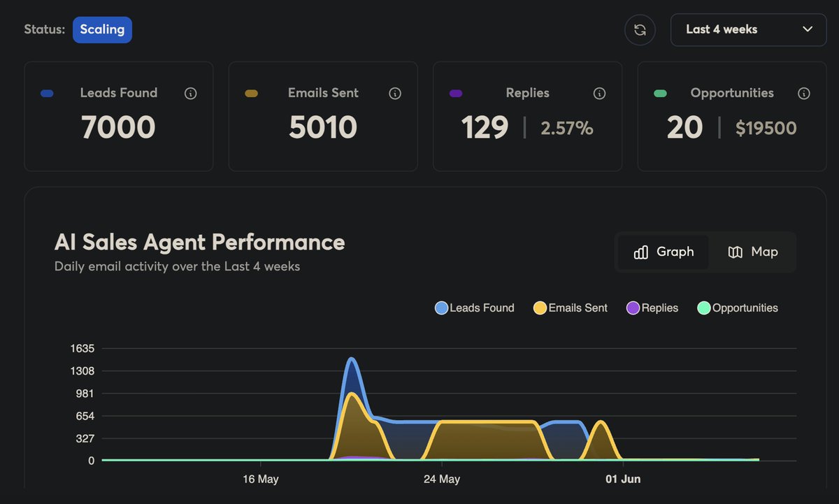
Task: Click the 16 May axis label
Action: point(260,480)
